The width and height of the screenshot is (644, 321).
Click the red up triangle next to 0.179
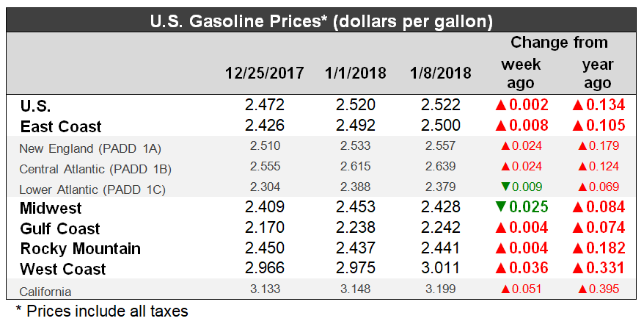click(583, 146)
